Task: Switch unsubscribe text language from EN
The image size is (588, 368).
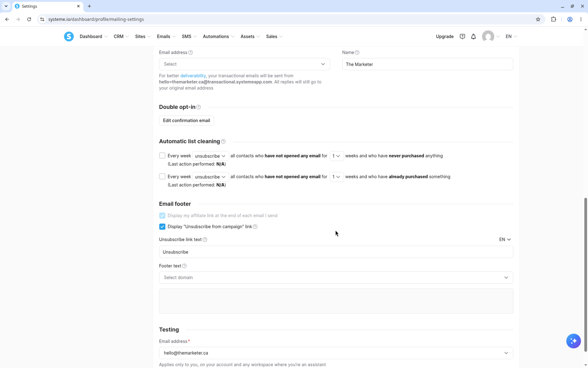Action: [505, 240]
